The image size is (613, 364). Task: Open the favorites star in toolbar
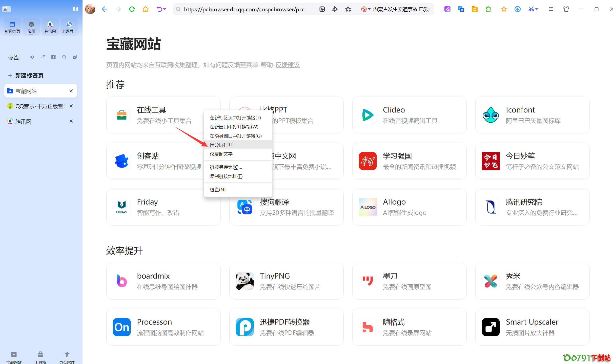click(x=504, y=9)
